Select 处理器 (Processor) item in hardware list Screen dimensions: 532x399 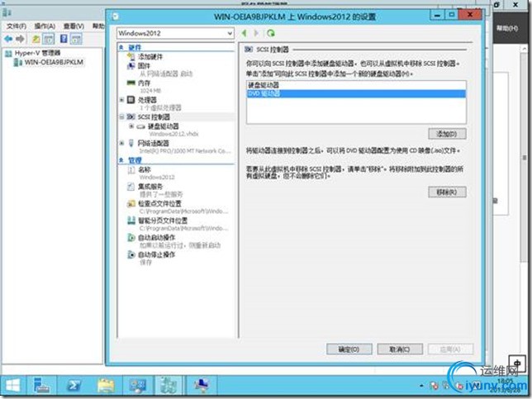click(x=147, y=100)
